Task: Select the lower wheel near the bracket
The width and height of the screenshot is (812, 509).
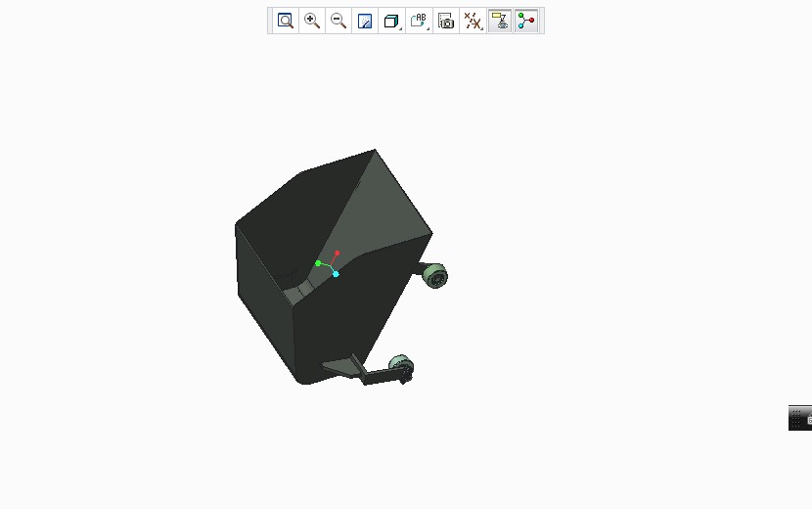Action: [x=401, y=367]
